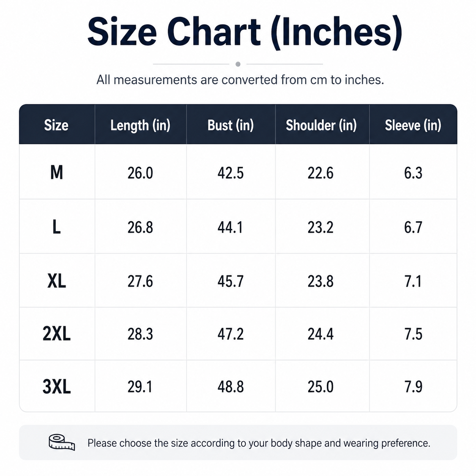
Task: Click the cm to inches conversion note
Action: [x=240, y=80]
